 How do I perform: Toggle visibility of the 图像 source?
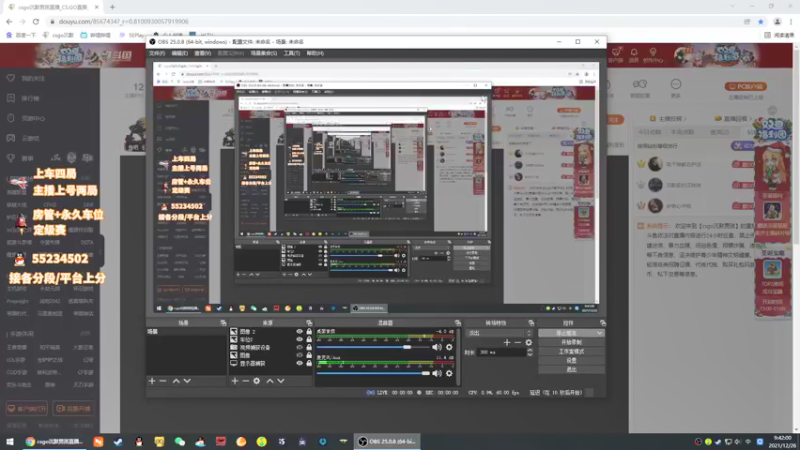pos(299,355)
